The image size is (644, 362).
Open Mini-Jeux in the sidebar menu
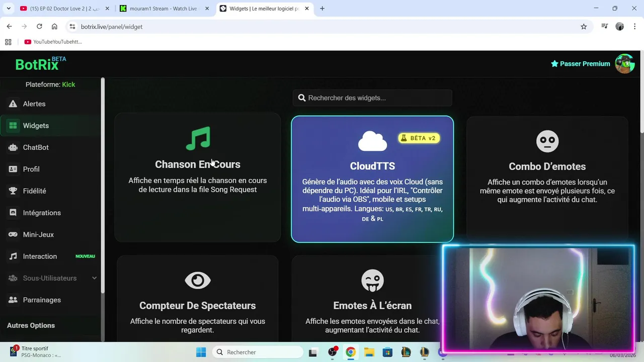coord(38,234)
